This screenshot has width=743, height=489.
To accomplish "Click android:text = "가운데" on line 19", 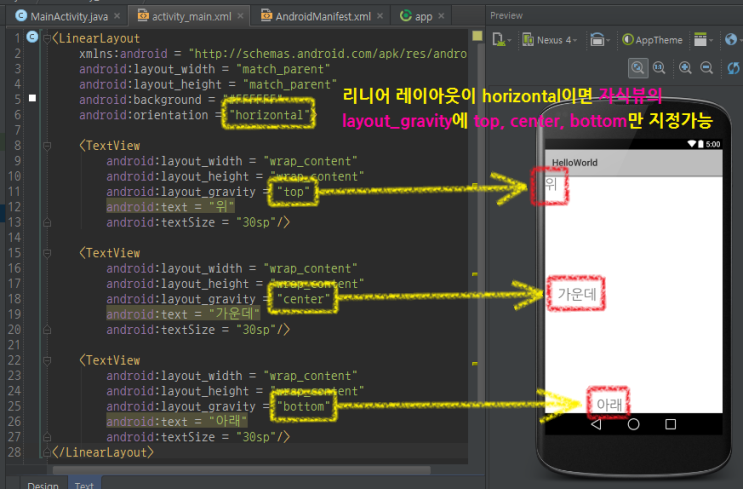I will (x=183, y=314).
